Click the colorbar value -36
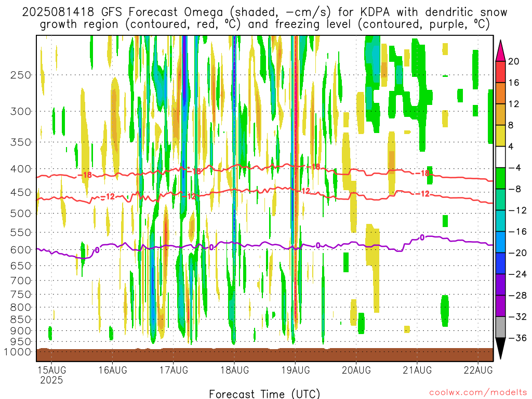 [x=517, y=338]
